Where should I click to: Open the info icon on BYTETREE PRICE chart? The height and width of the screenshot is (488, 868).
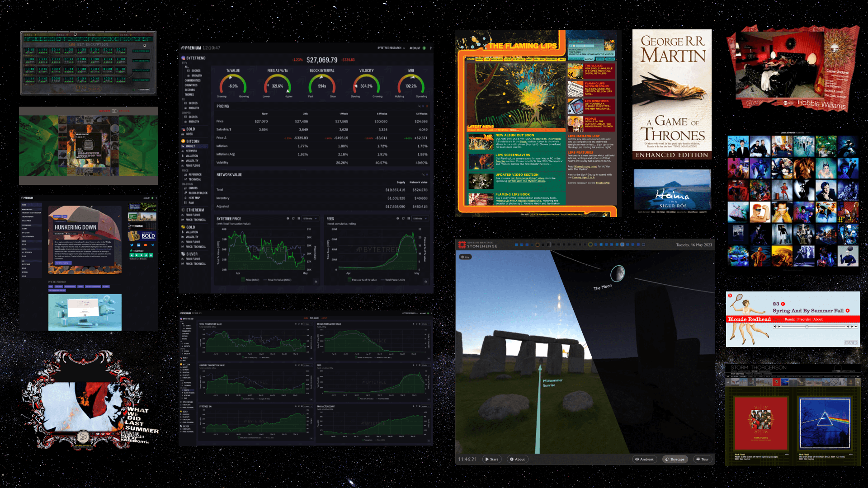pos(288,218)
